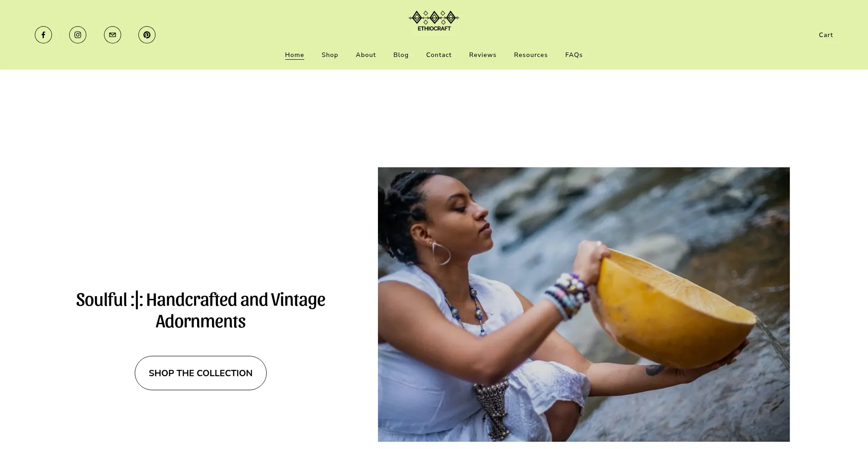Click the ETHIOCRAFT text under logo
868x449 pixels.
434,28
